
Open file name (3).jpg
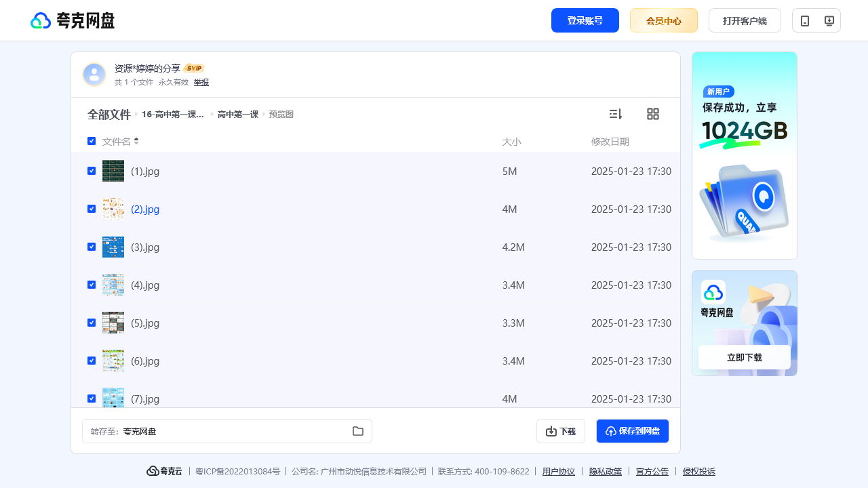[x=145, y=247]
